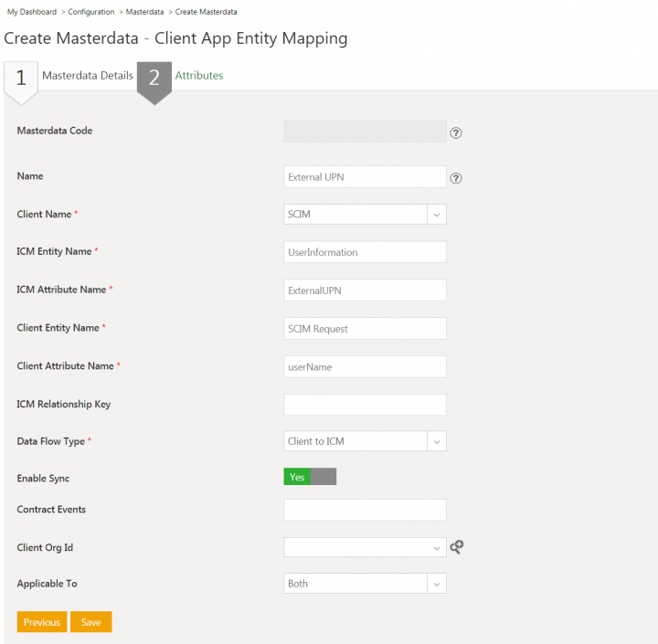Image resolution: width=658 pixels, height=644 pixels.
Task: Click the Previous button
Action: coord(42,622)
